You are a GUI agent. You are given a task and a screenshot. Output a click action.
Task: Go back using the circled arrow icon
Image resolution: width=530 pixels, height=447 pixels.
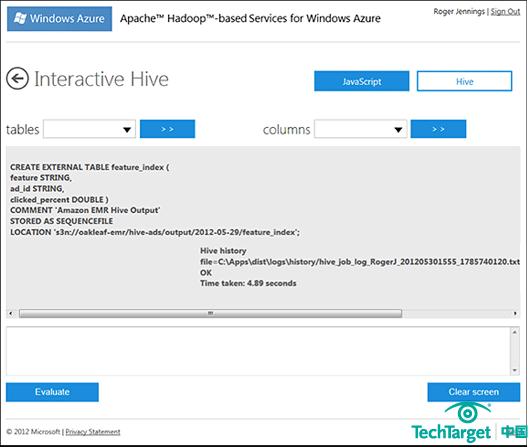pos(17,78)
